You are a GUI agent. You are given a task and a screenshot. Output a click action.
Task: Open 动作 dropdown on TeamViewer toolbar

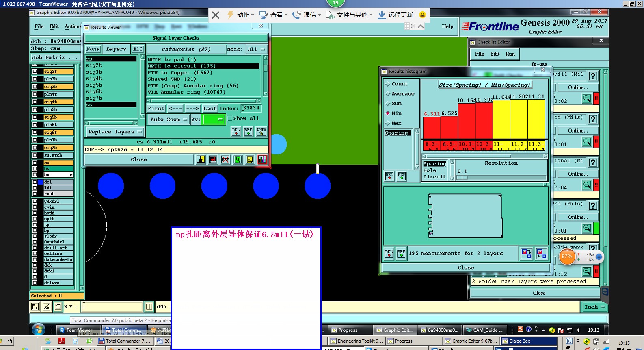(x=240, y=15)
